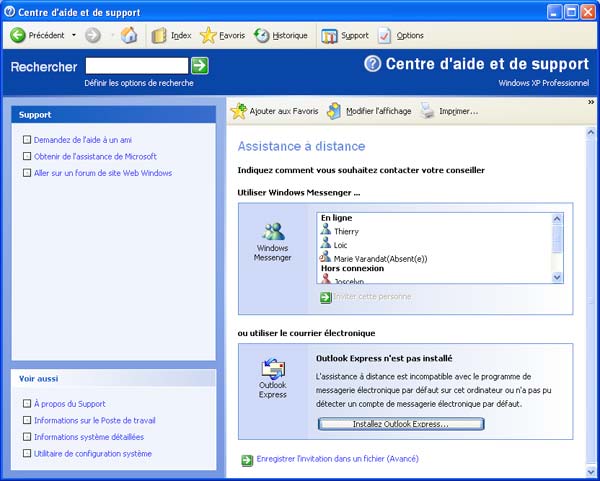Click Marie Varandat's away status icon
Viewport: 600px width, 481px height.
coord(325,256)
